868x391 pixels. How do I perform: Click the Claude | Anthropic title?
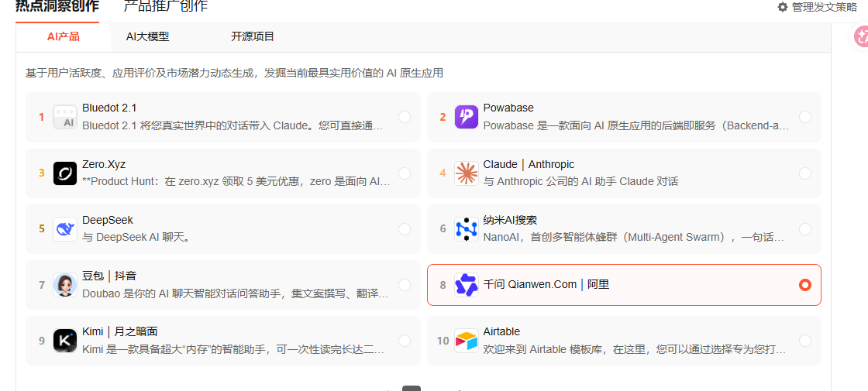pyautogui.click(x=529, y=164)
